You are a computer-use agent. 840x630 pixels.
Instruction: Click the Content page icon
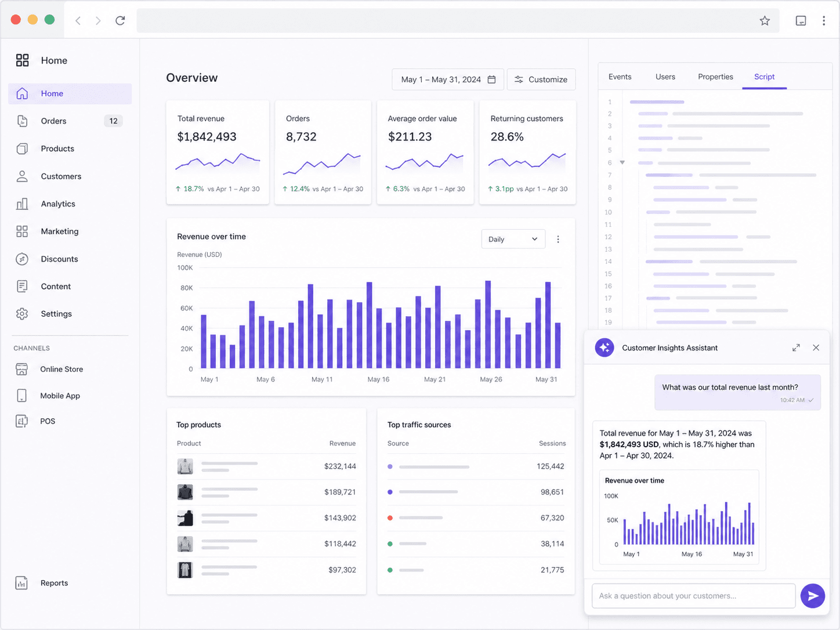pyautogui.click(x=22, y=286)
